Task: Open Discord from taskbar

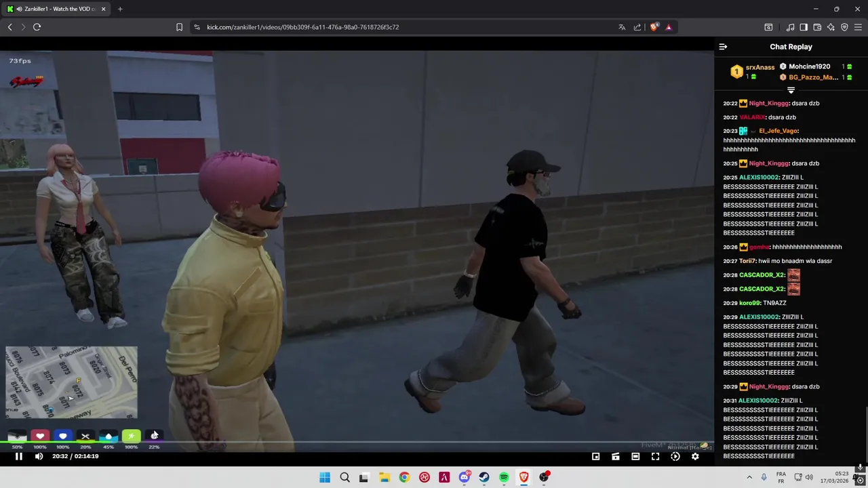Action: (465, 477)
